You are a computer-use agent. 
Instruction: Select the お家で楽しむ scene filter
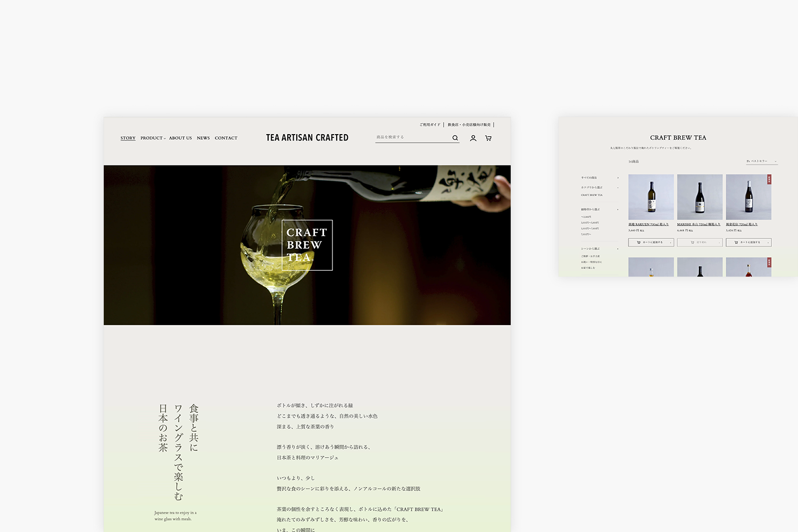point(588,268)
